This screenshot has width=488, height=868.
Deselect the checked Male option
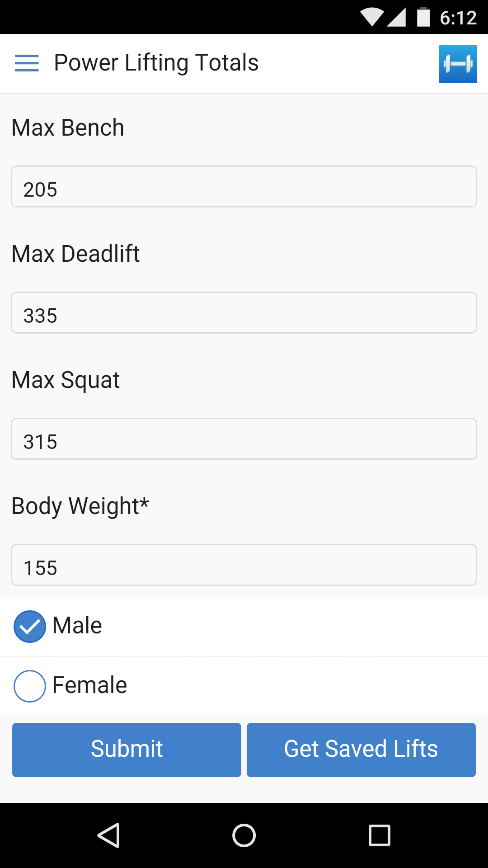(29, 626)
